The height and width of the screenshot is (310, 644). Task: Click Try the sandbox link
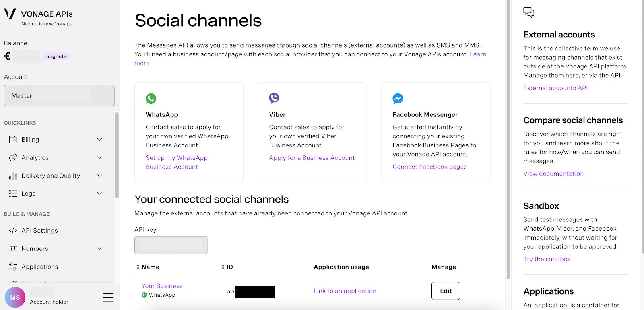pos(547,259)
